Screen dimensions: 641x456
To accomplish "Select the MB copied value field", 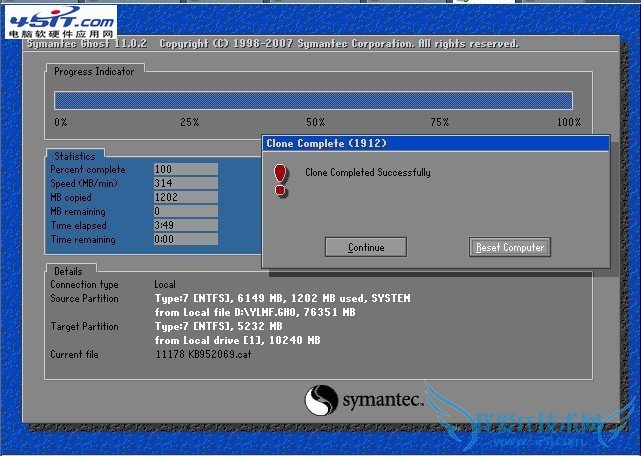I will pos(185,198).
